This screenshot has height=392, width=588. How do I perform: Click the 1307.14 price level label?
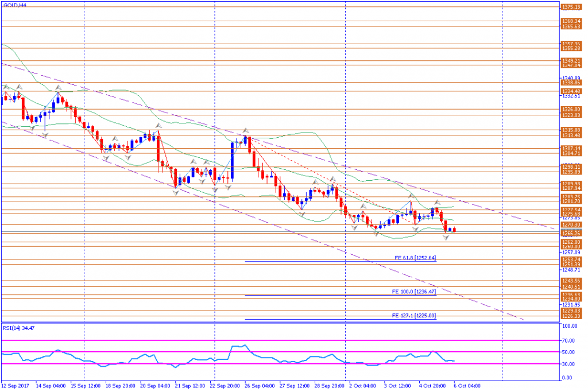pyautogui.click(x=571, y=149)
